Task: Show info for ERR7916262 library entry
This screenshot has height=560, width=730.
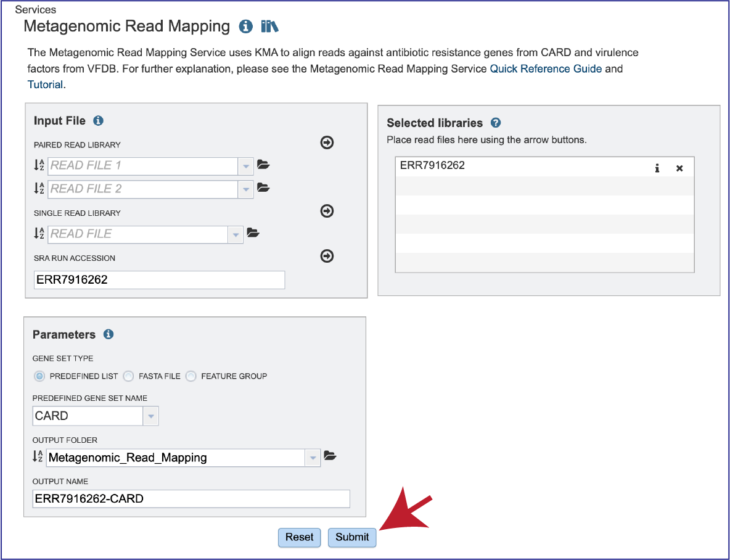Action: coord(657,168)
